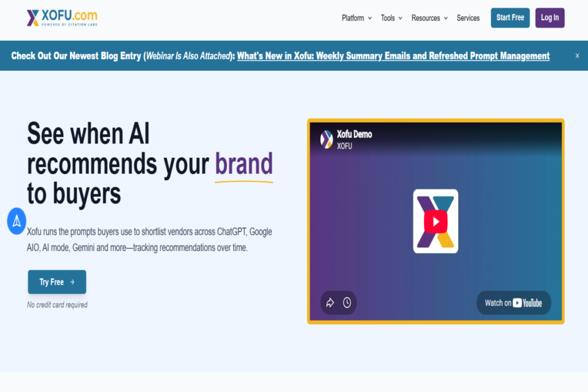
Task: Expand the Resources dropdown chevron
Action: click(x=446, y=18)
